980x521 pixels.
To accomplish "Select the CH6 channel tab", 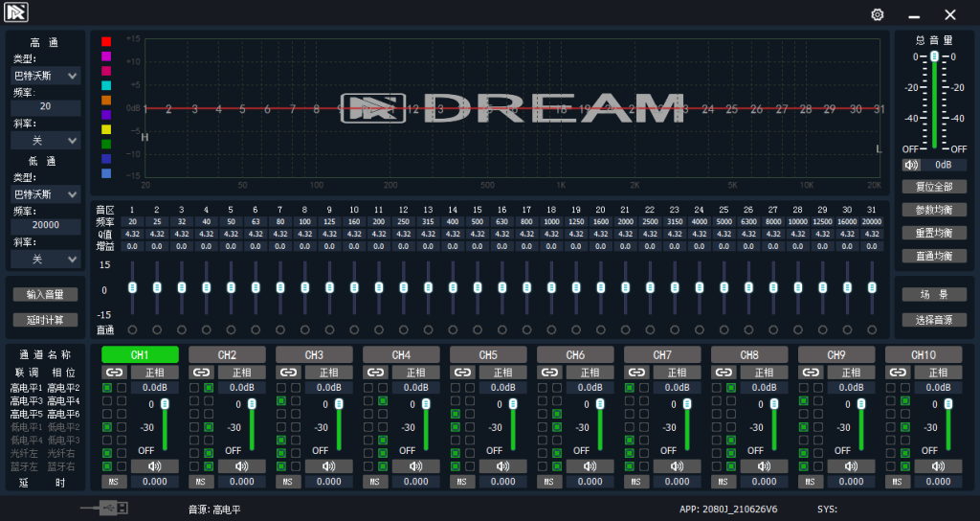I will (x=575, y=354).
